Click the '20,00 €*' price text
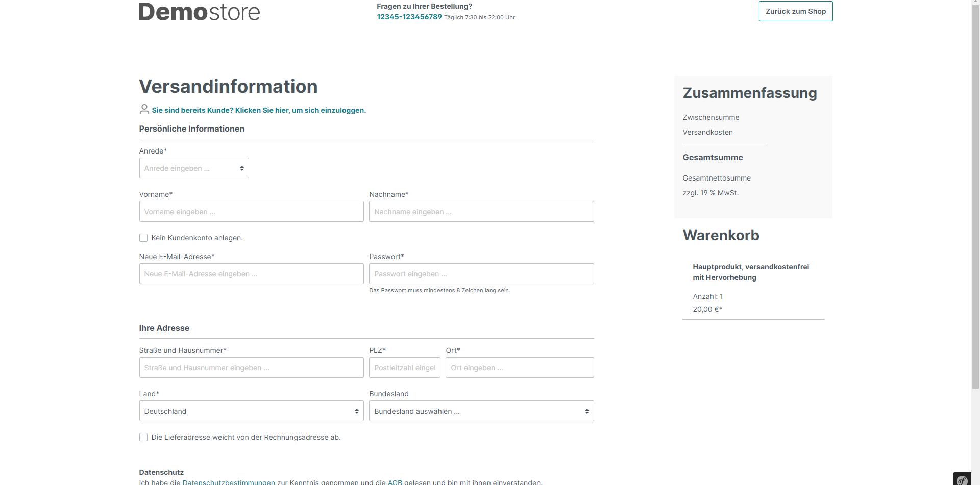This screenshot has width=980, height=485. click(x=707, y=309)
